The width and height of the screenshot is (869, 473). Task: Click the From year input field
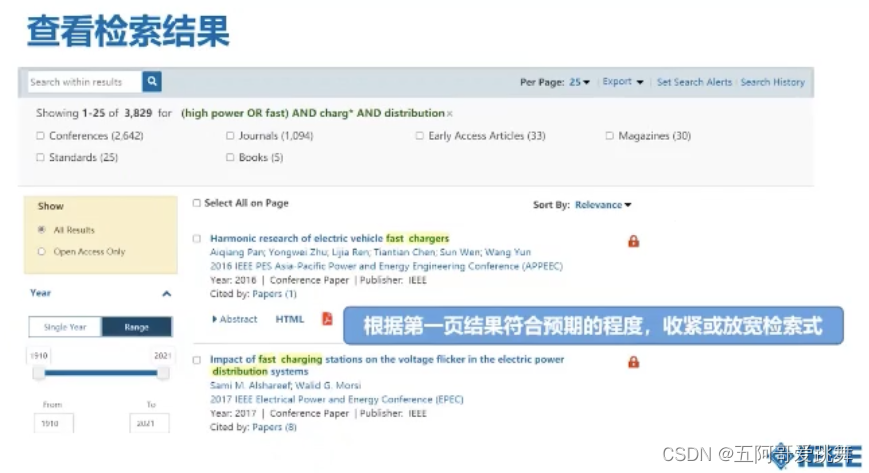(53, 423)
